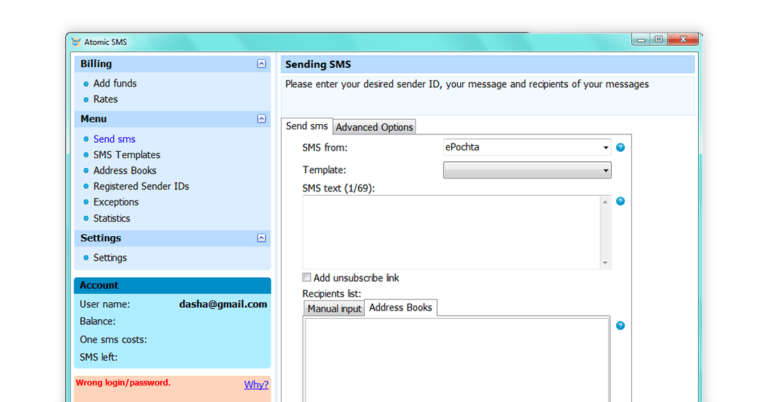Enable the Add unsubscribe link checkbox
Viewport: 768px width, 402px height.
tap(307, 278)
